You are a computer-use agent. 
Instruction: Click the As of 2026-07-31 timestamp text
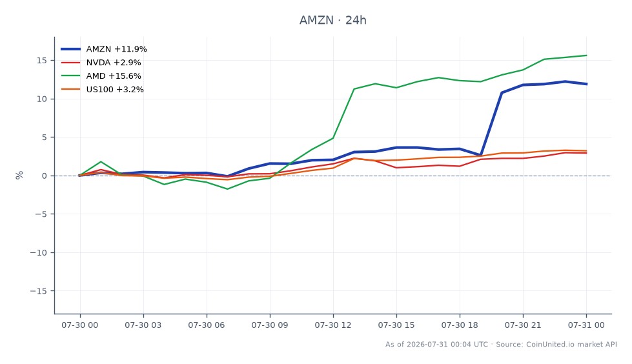[436, 344]
